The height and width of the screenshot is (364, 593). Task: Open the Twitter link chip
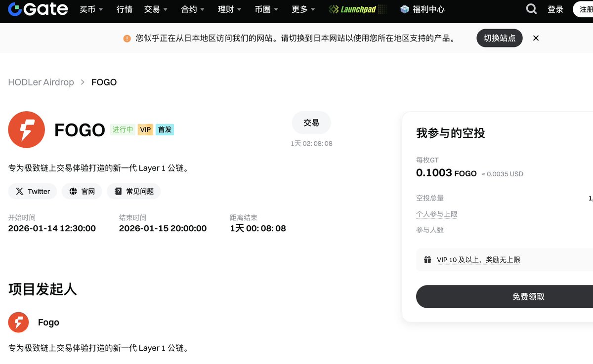[33, 191]
